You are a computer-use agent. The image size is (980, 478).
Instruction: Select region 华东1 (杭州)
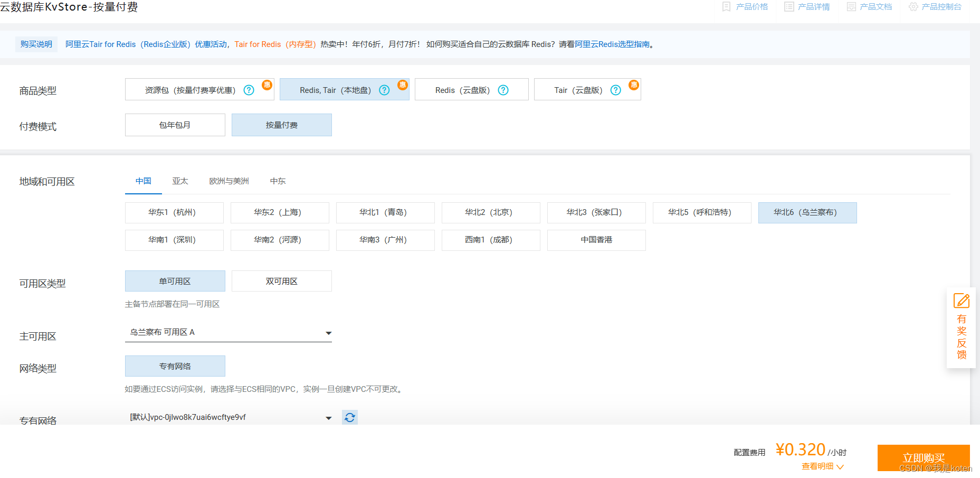click(x=174, y=212)
